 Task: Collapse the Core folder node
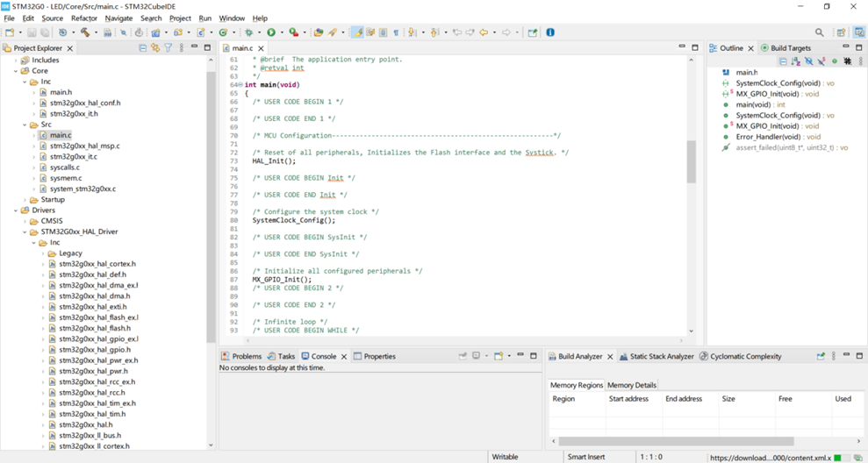click(x=16, y=71)
